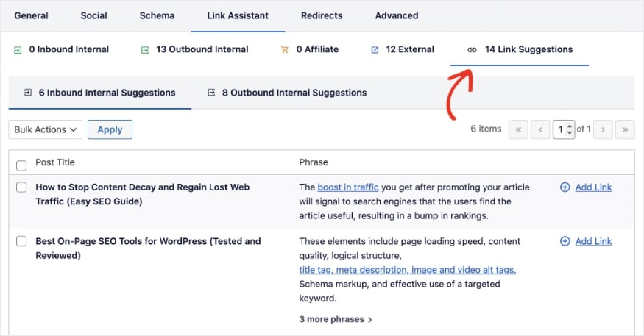Open the Social tab

click(93, 15)
